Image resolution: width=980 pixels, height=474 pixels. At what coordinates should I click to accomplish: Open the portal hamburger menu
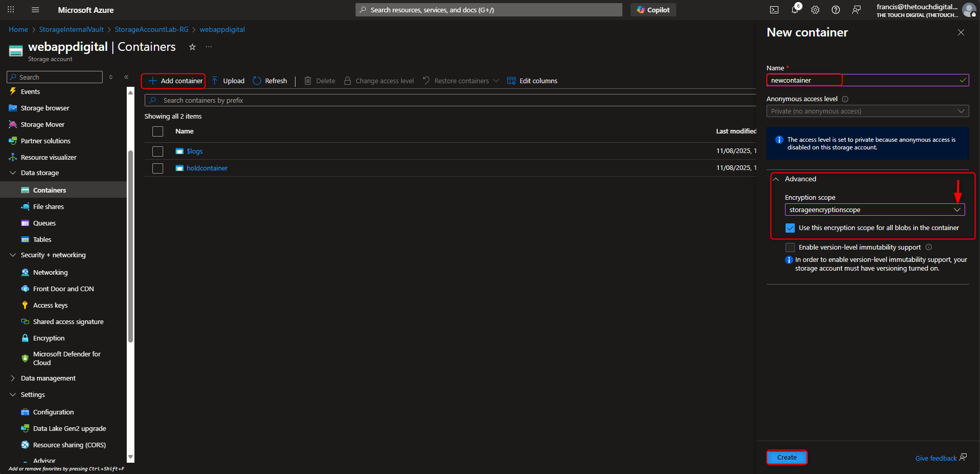35,9
